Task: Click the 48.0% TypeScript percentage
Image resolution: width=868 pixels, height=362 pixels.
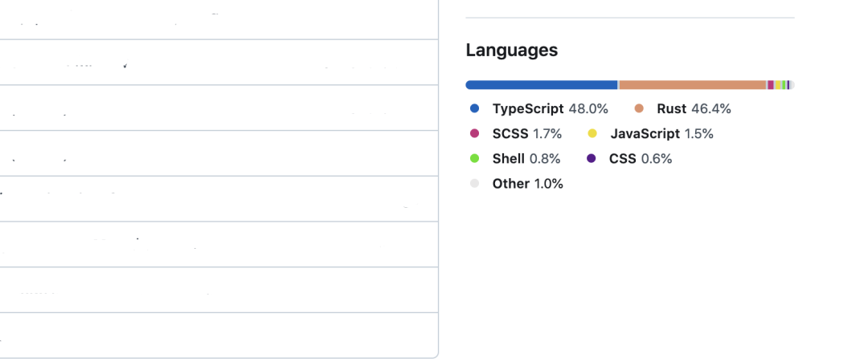Action: coord(588,109)
